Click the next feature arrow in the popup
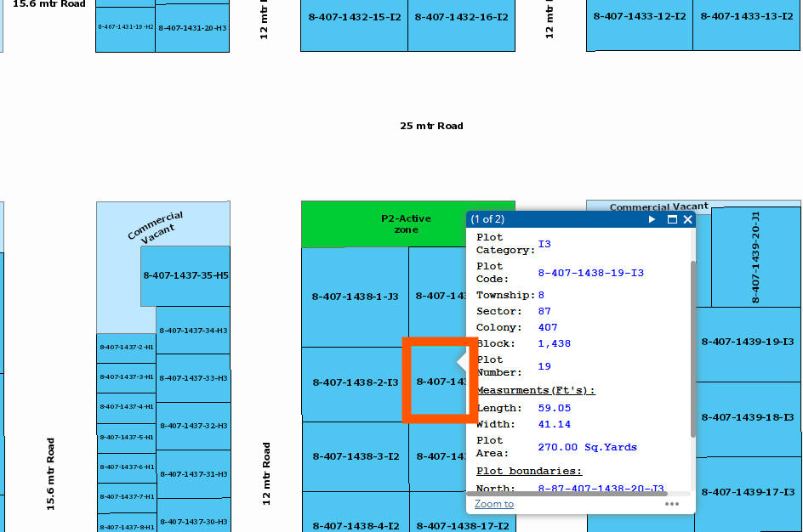803x532 pixels. 652,219
